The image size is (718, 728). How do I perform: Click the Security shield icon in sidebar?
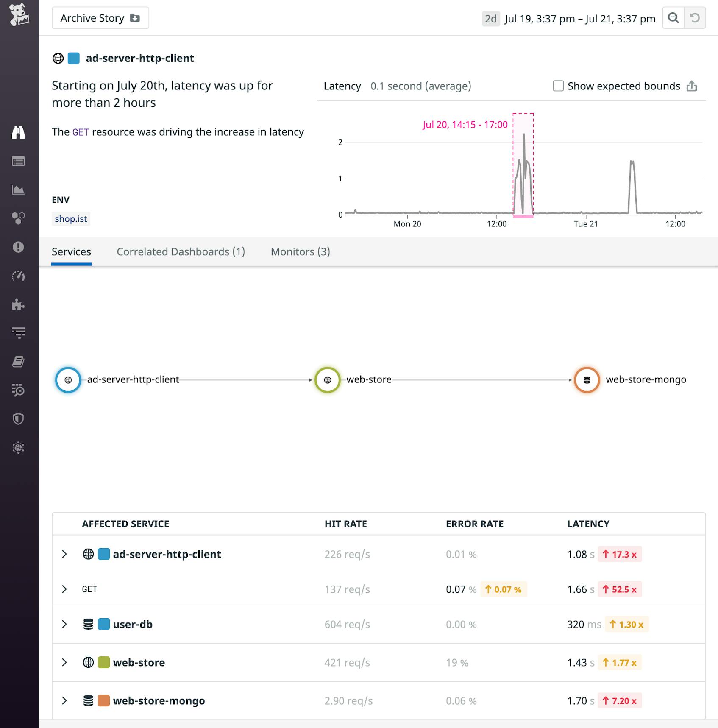(x=19, y=419)
